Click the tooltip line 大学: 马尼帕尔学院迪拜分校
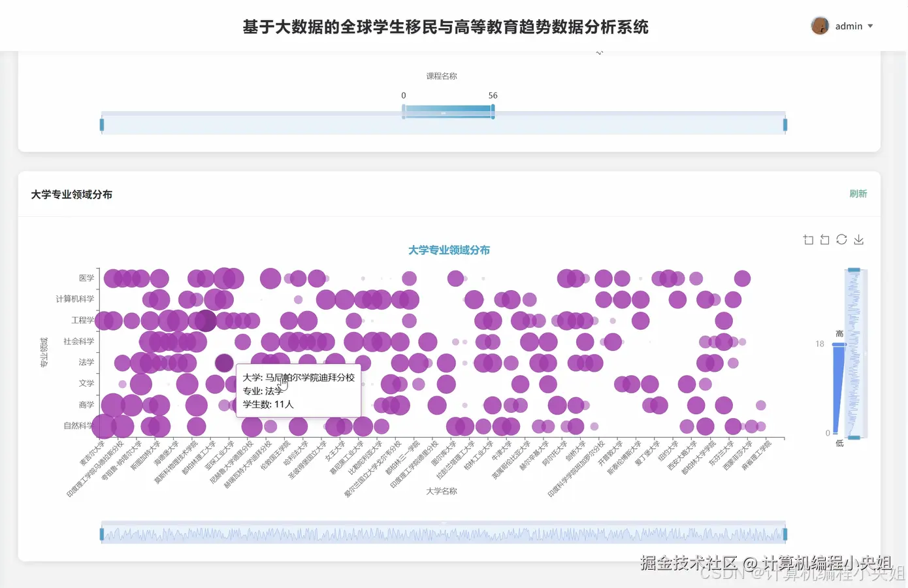The height and width of the screenshot is (588, 908). coord(299,378)
